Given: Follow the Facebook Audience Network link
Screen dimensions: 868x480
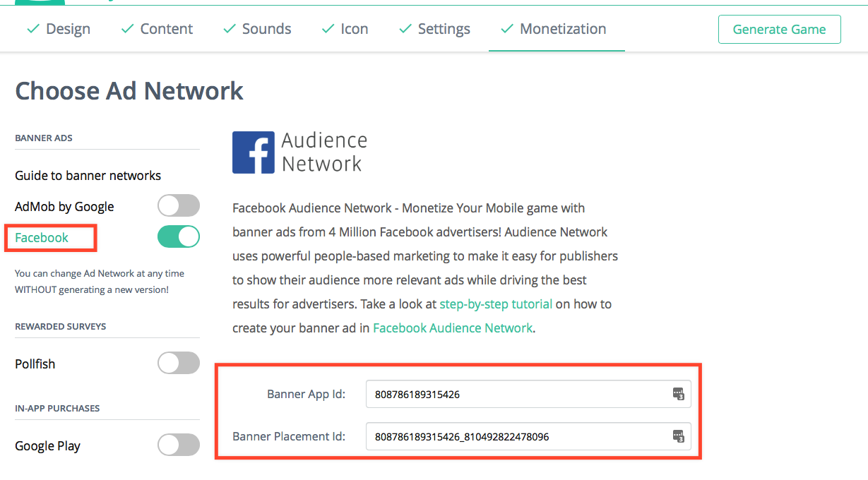Looking at the screenshot, I should coord(453,328).
